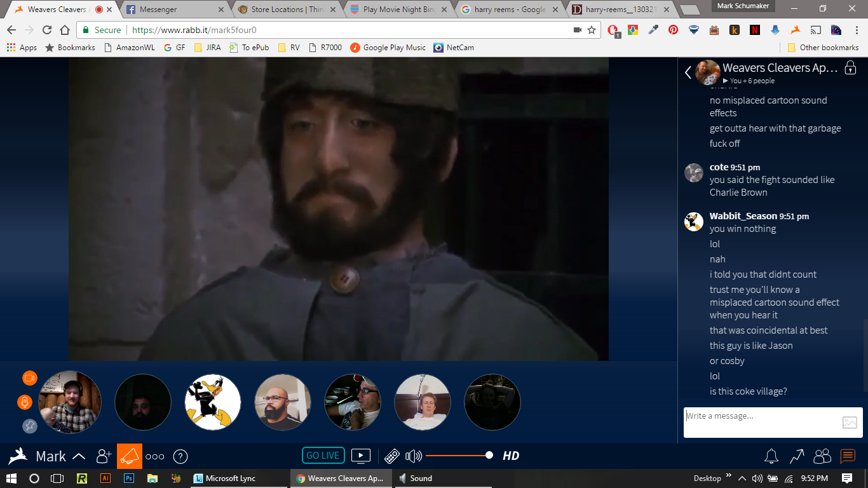This screenshot has height=488, width=868.
Task: Click the attach image icon in the message box
Action: (850, 422)
